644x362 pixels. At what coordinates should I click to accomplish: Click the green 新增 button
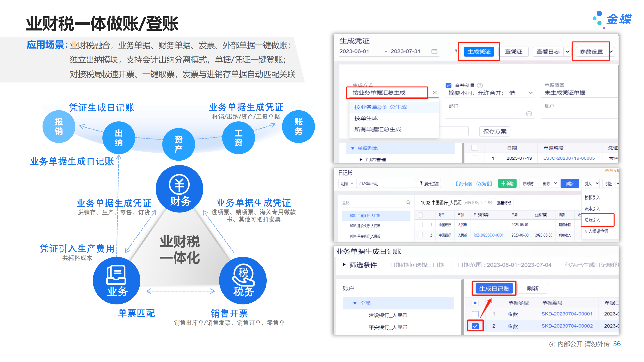(x=507, y=184)
